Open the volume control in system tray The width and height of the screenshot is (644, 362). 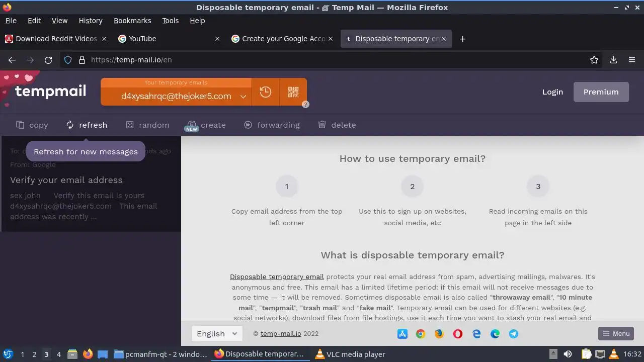point(568,354)
